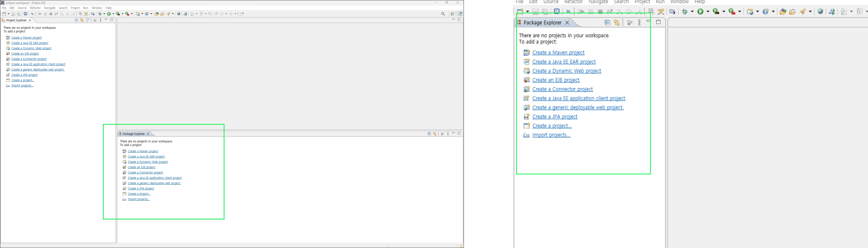Toggle Link with Editor in Project Explorer

pos(82,20)
